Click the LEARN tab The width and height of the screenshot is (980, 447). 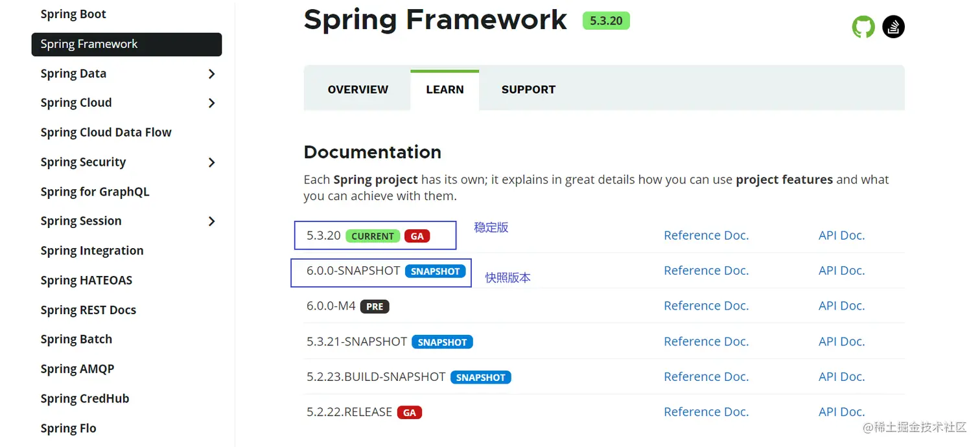point(445,90)
